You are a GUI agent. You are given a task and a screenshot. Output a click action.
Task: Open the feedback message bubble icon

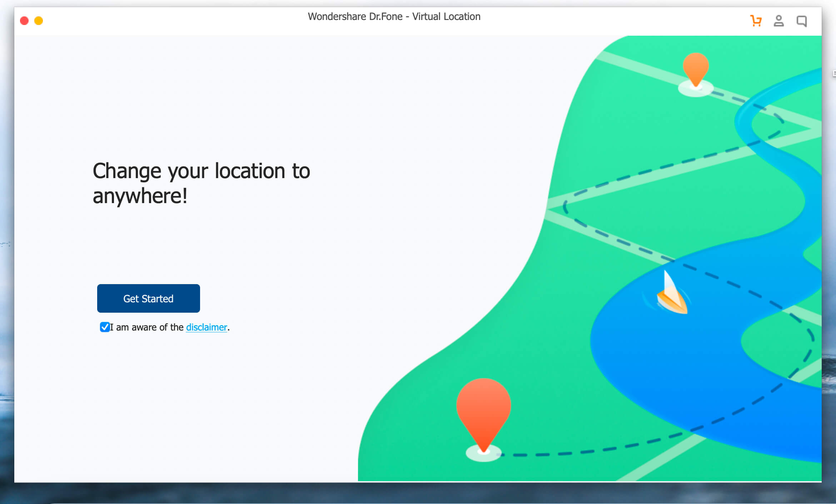(801, 21)
